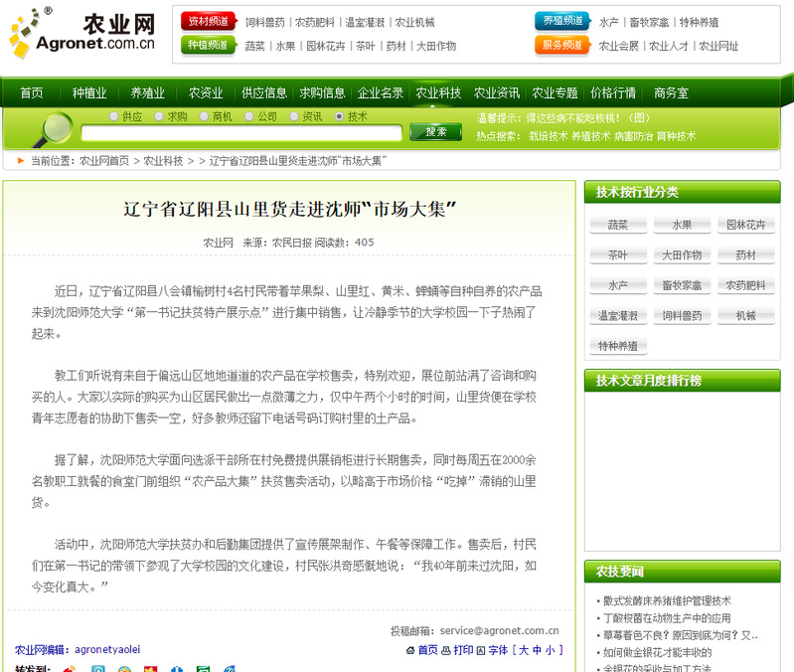Click the printer icon beside 打印
The height and width of the screenshot is (672, 794).
point(445,650)
